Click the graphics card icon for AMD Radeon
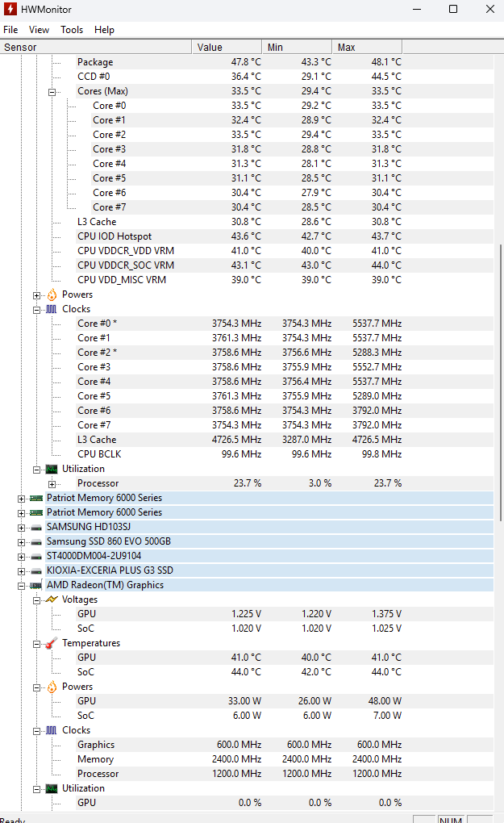 point(36,585)
